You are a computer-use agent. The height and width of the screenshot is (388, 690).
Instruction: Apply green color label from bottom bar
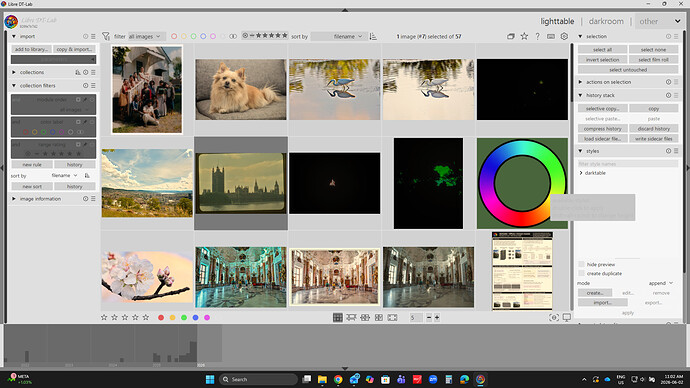pos(184,317)
